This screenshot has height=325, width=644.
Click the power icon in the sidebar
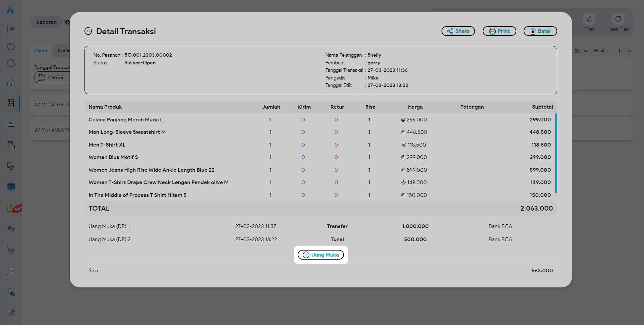click(x=11, y=46)
